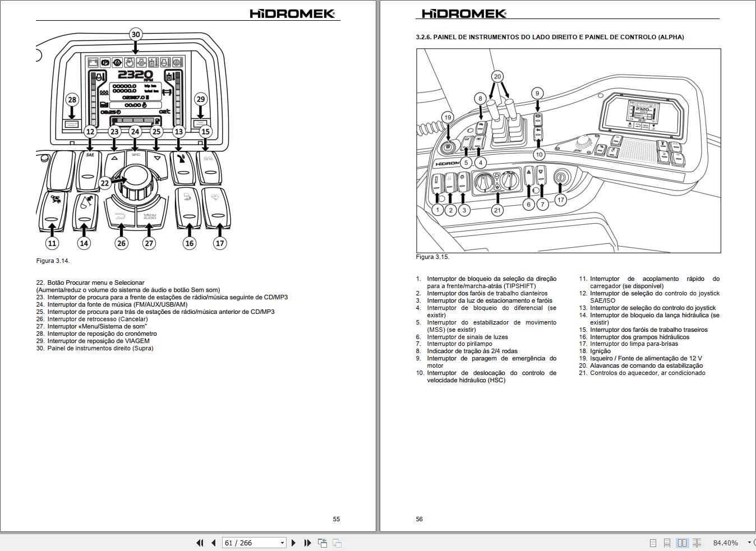
Task: Click page number 55 on the left page
Action: [336, 519]
